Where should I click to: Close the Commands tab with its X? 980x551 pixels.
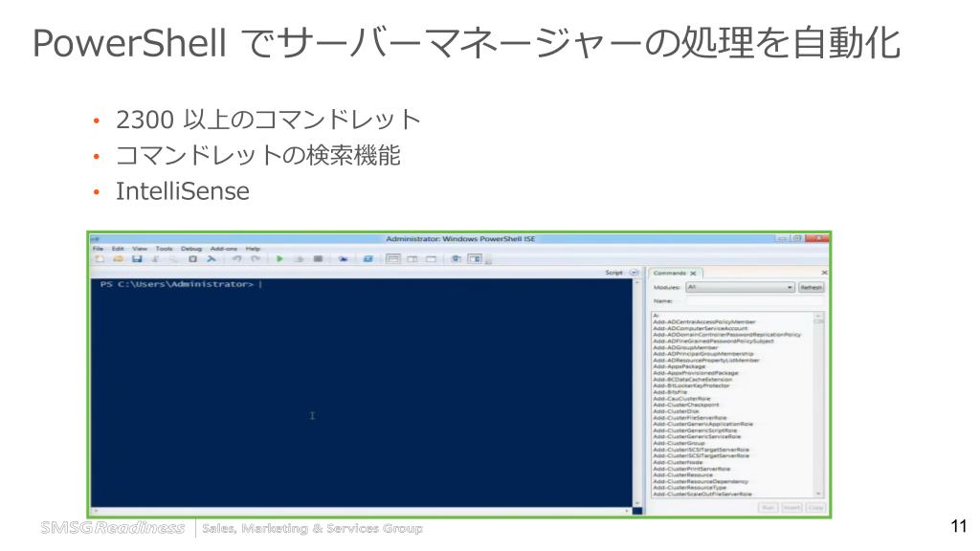693,273
